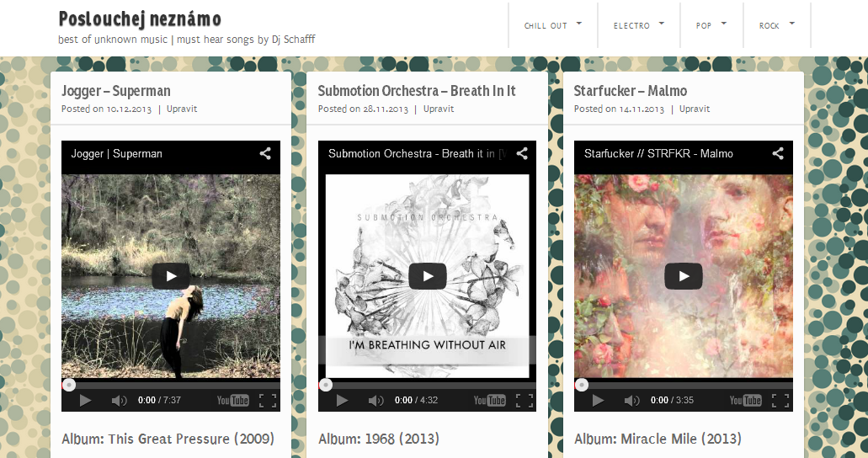868x458 pixels.
Task: Expand the Chill Out menu dropdown
Action: pyautogui.click(x=553, y=25)
